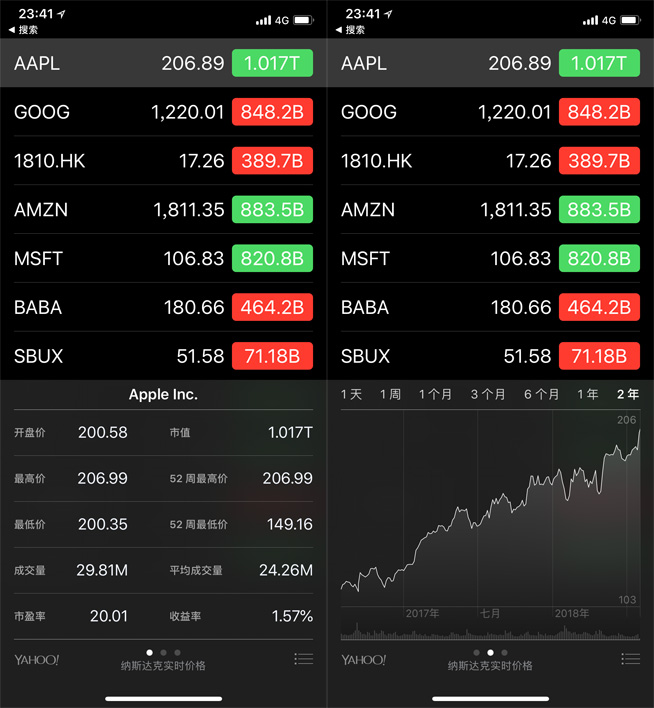Open the stock list icon in left screen

coord(303,659)
